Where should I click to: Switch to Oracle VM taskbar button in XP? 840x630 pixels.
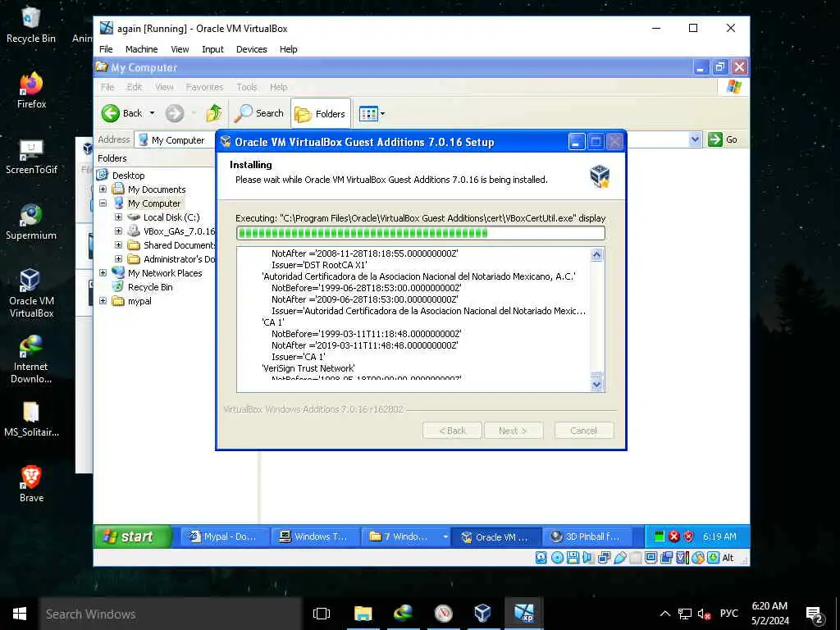click(496, 536)
